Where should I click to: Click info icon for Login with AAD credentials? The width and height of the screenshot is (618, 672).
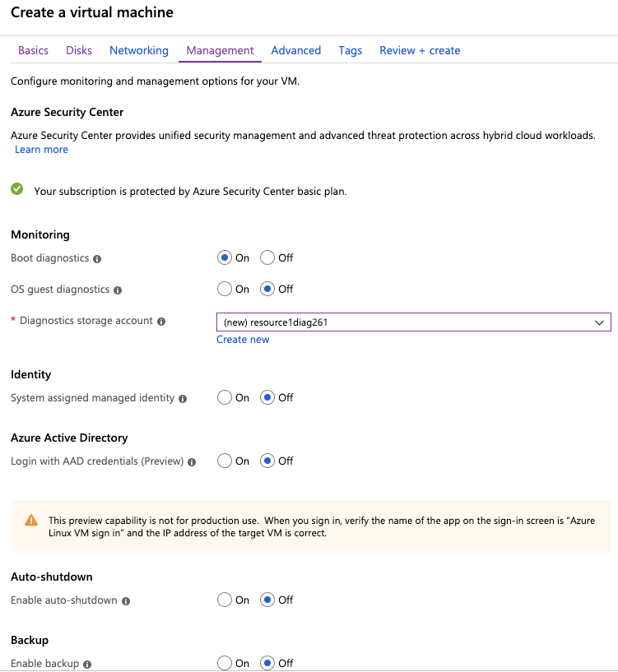point(192,462)
